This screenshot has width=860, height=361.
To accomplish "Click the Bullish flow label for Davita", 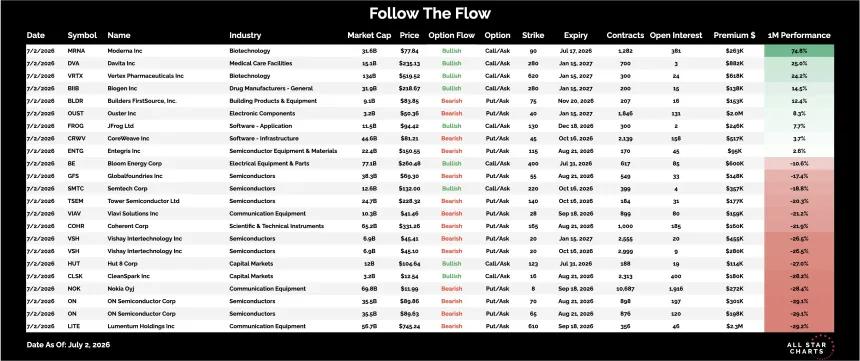I will pyautogui.click(x=451, y=63).
